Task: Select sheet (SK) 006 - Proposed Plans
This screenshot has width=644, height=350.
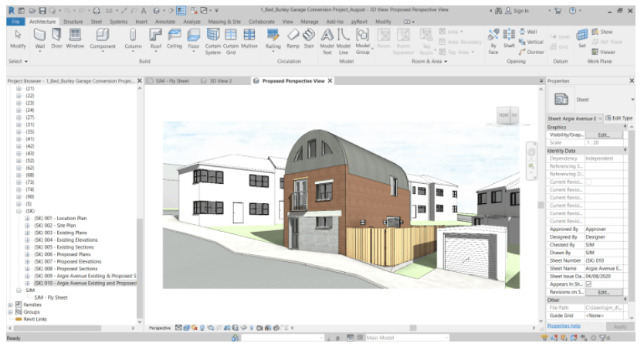Action: [x=63, y=254]
